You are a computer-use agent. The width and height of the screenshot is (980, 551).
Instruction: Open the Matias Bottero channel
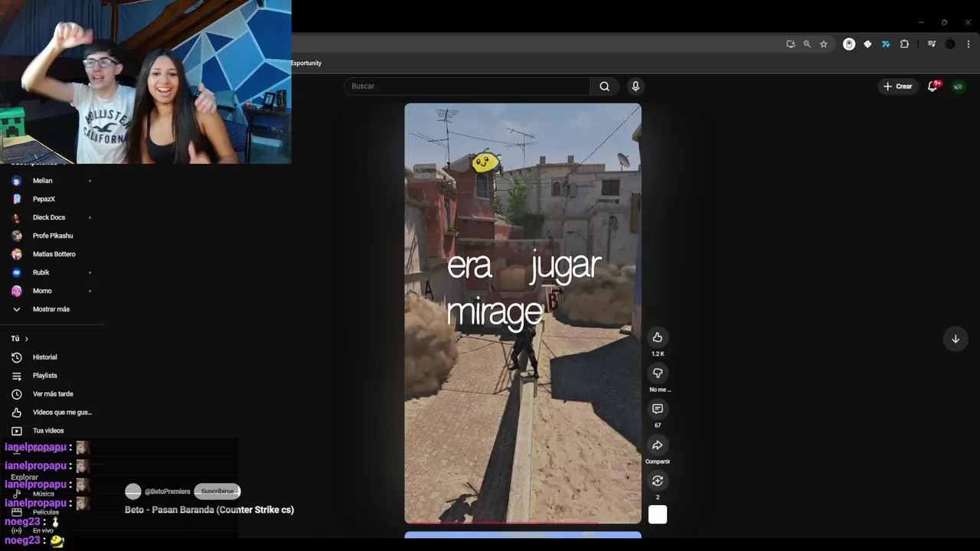coord(53,254)
